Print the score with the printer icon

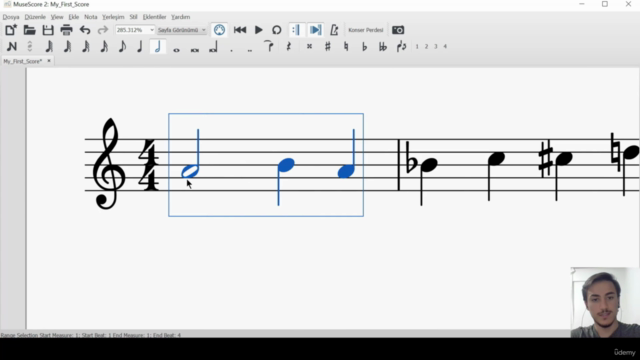click(x=66, y=30)
